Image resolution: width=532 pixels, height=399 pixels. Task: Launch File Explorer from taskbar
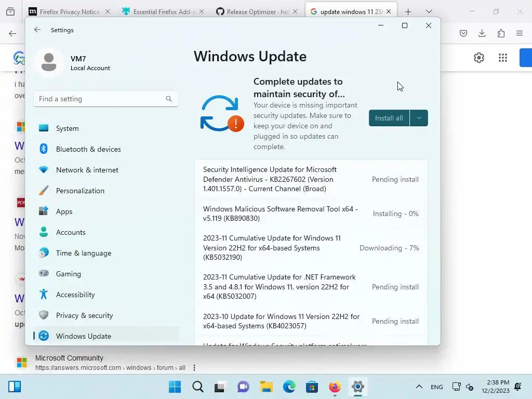[x=267, y=387]
